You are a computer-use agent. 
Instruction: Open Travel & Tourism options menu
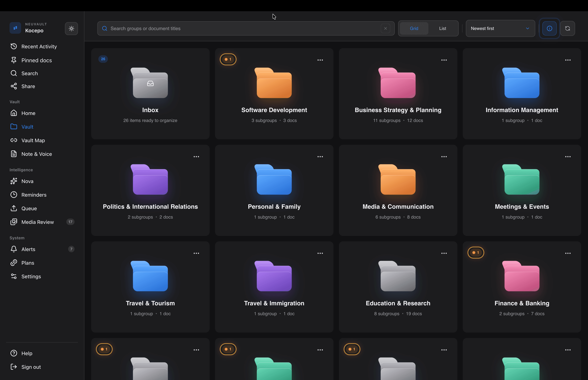click(x=196, y=253)
